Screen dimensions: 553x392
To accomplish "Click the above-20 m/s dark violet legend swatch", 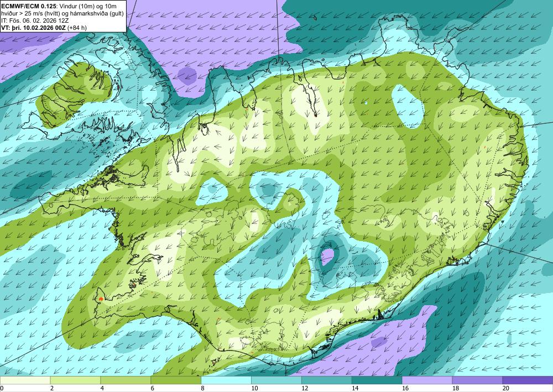I will [x=528, y=380].
